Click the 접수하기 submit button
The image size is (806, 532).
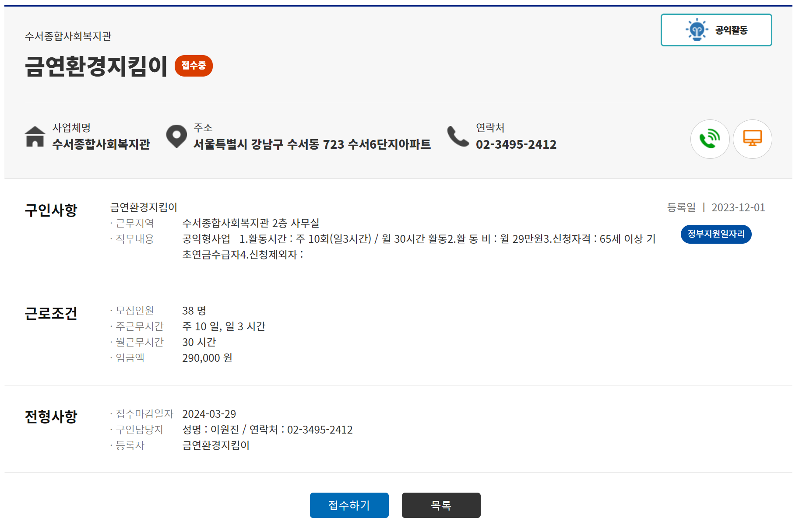(x=349, y=505)
